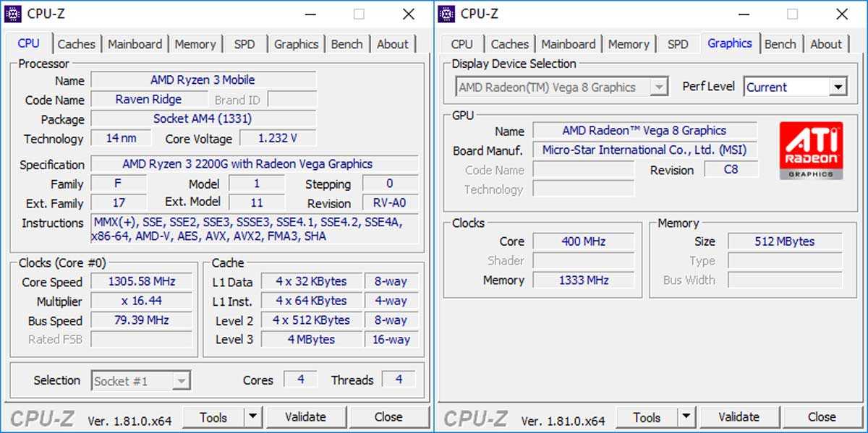Screen dimensions: 868x433
Task: Click CPU-Z app icon in right window title bar
Action: [446, 13]
